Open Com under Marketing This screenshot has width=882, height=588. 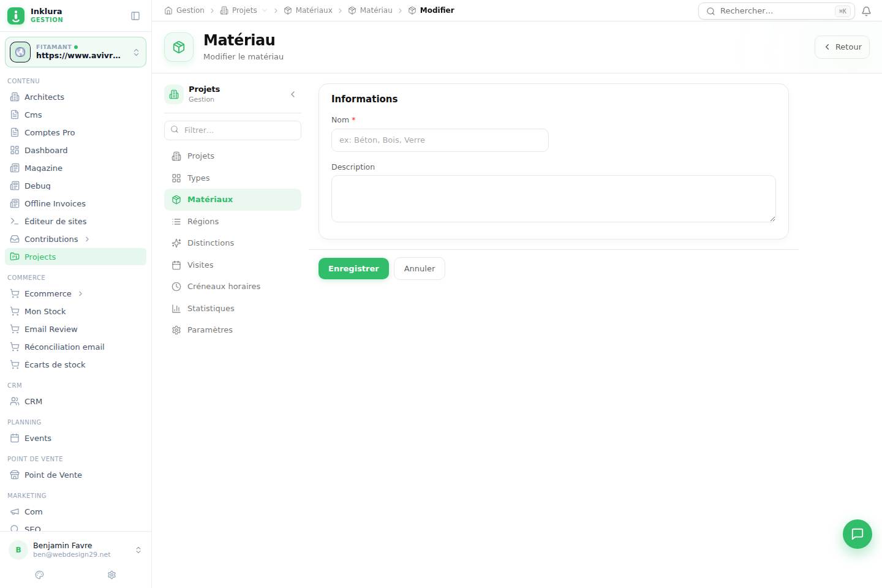pos(75,511)
